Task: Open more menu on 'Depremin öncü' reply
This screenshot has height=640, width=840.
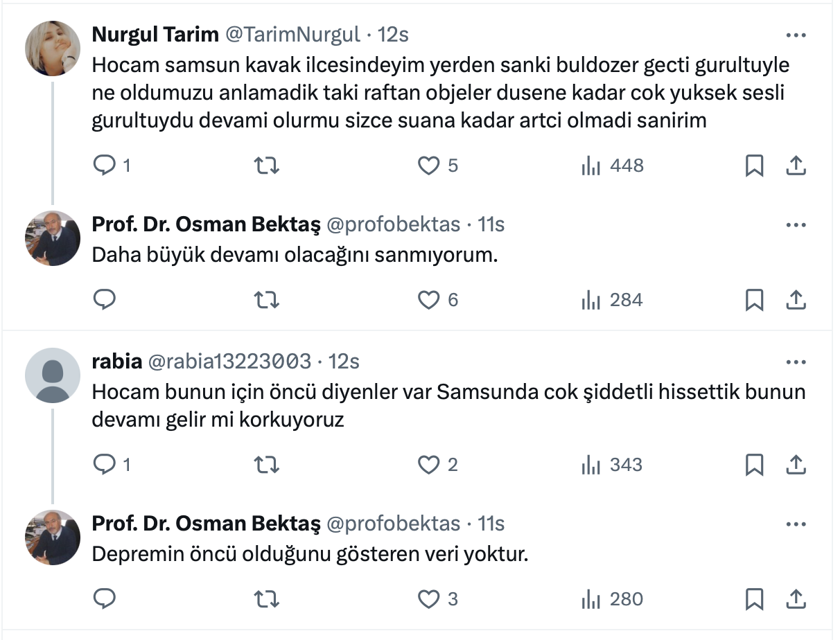Action: coord(796,523)
